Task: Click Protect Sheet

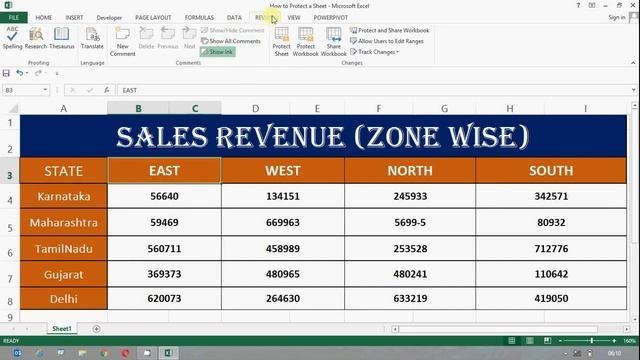Action: (x=281, y=41)
